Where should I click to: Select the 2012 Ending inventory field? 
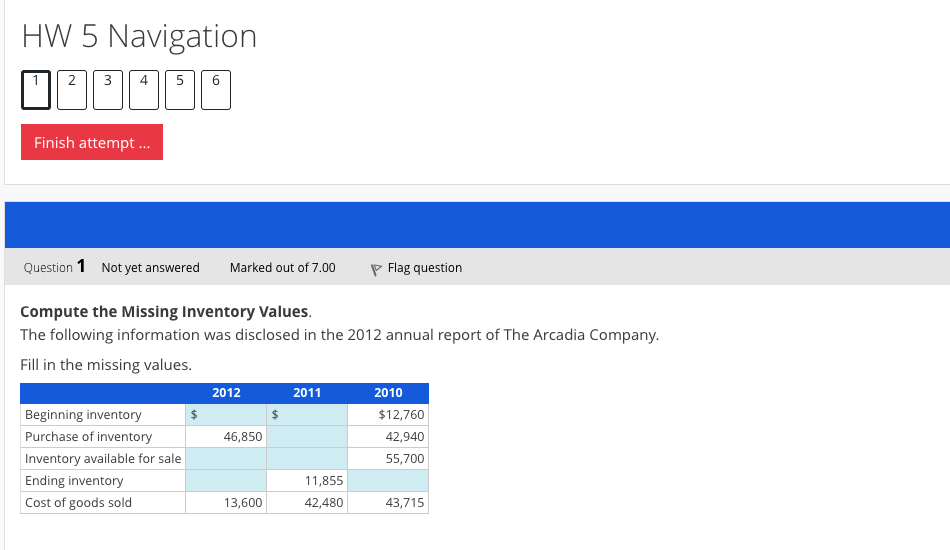225,481
